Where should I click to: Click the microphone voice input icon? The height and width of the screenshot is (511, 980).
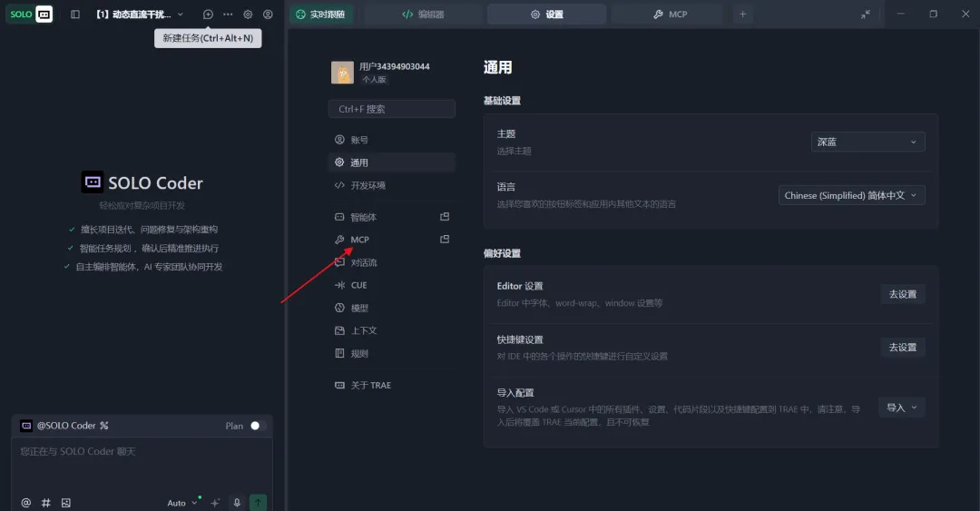point(237,503)
